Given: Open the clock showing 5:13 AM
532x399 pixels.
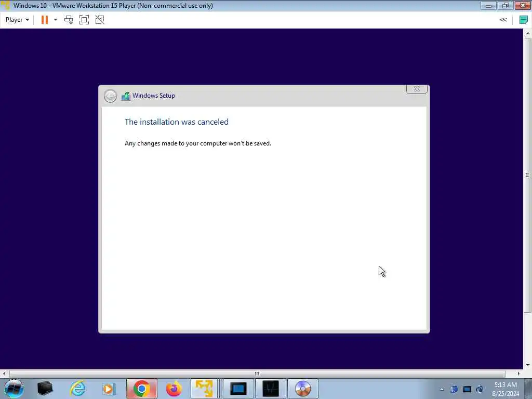Looking at the screenshot, I should pos(506,389).
